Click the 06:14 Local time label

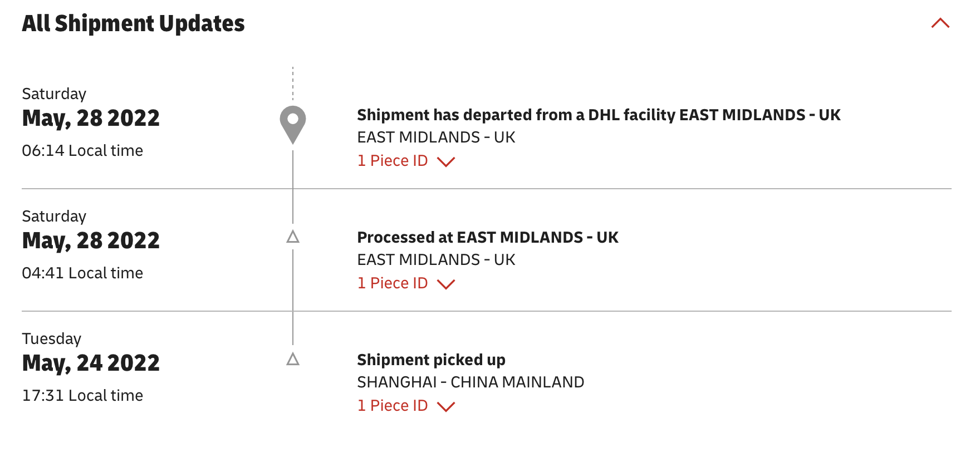82,150
